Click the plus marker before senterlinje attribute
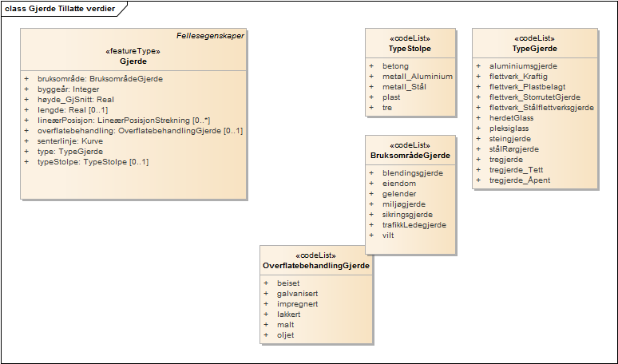 point(26,141)
